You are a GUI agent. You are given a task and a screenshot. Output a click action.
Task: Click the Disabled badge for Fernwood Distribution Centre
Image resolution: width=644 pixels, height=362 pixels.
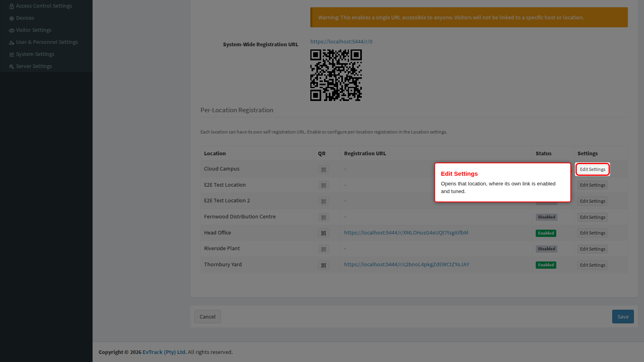[x=547, y=217]
